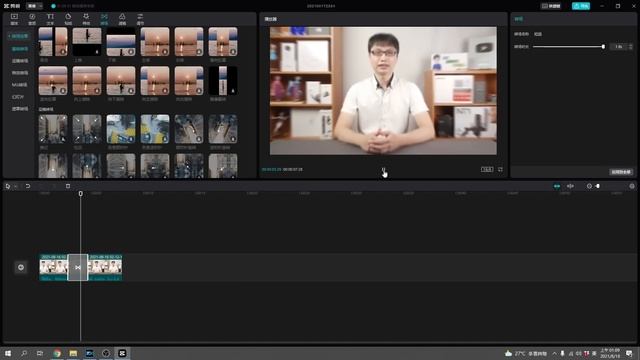Open the menu dropdown beside the app logo
This screenshot has height=360, width=640.
[x=34, y=6]
